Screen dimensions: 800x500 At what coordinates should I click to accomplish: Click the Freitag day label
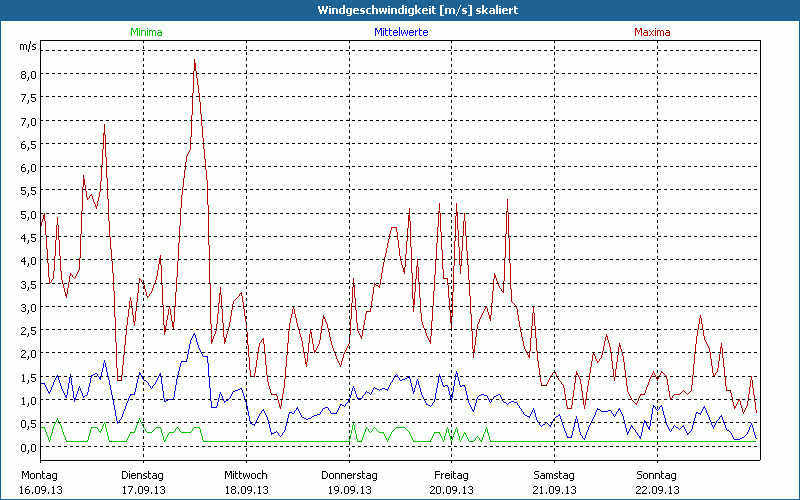click(452, 475)
